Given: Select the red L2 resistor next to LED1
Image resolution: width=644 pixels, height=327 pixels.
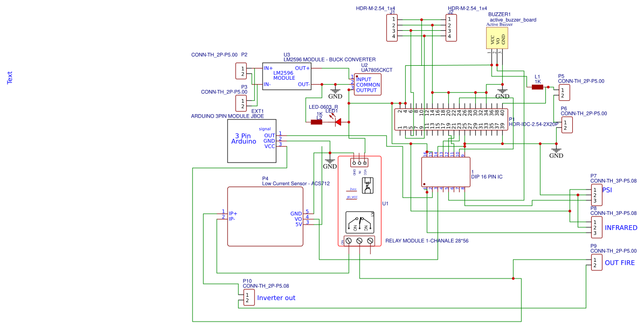Looking at the screenshot, I should pos(316,122).
